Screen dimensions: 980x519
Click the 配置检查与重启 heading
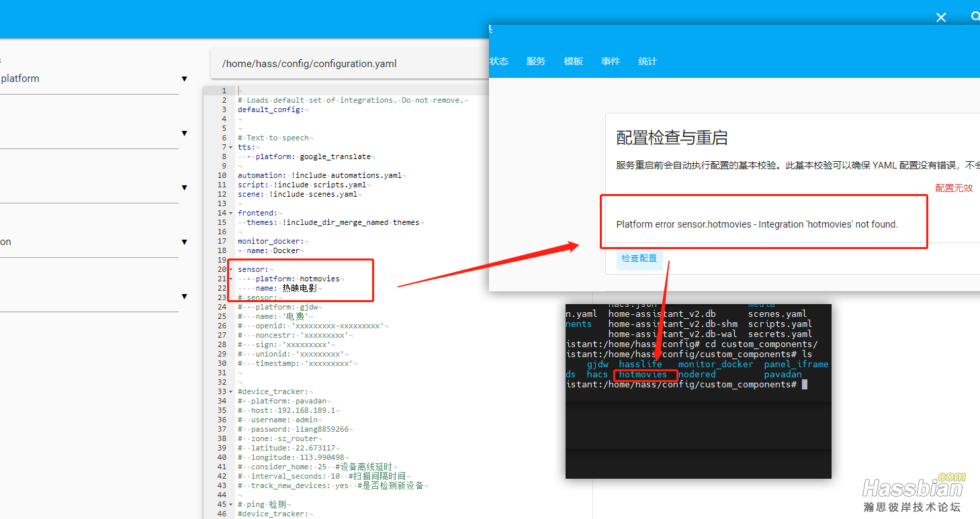pyautogui.click(x=672, y=138)
